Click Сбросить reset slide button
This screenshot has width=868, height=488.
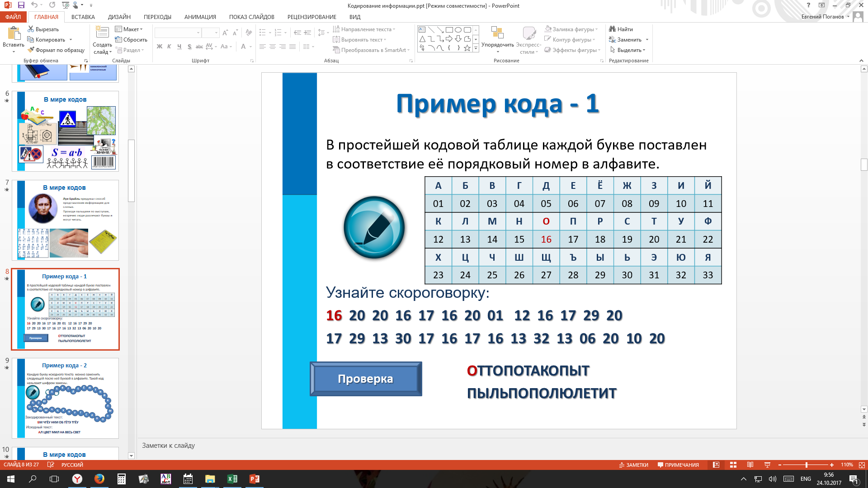(x=132, y=40)
